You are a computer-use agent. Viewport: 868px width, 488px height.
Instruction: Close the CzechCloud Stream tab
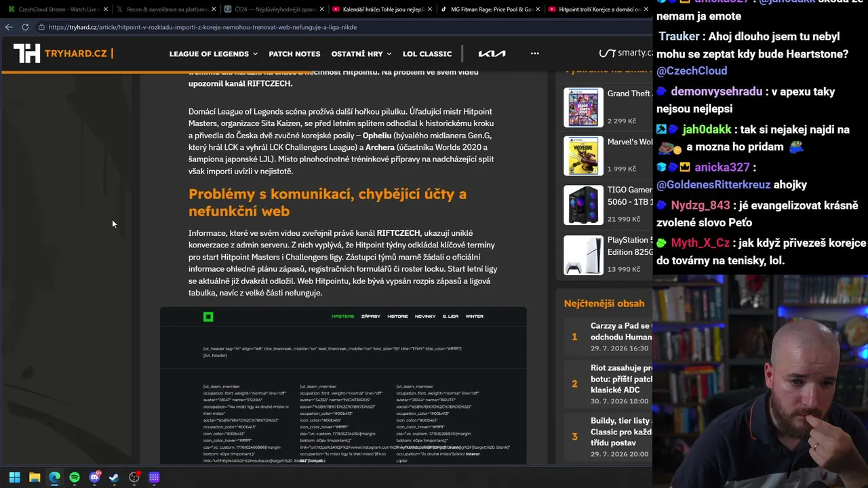pos(106,9)
